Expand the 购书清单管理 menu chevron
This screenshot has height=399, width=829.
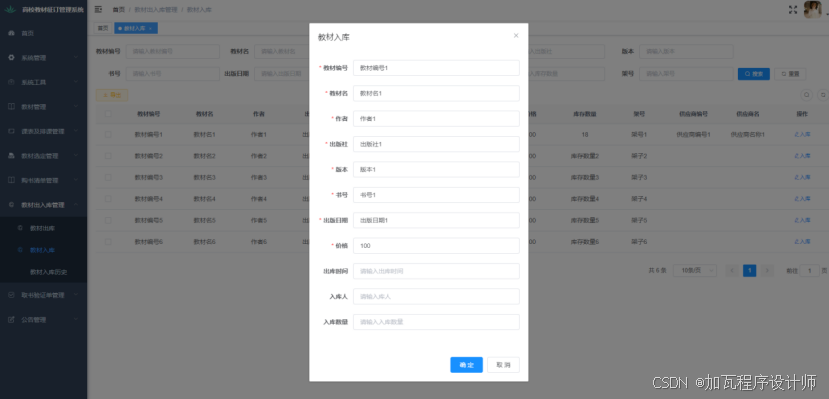76,180
